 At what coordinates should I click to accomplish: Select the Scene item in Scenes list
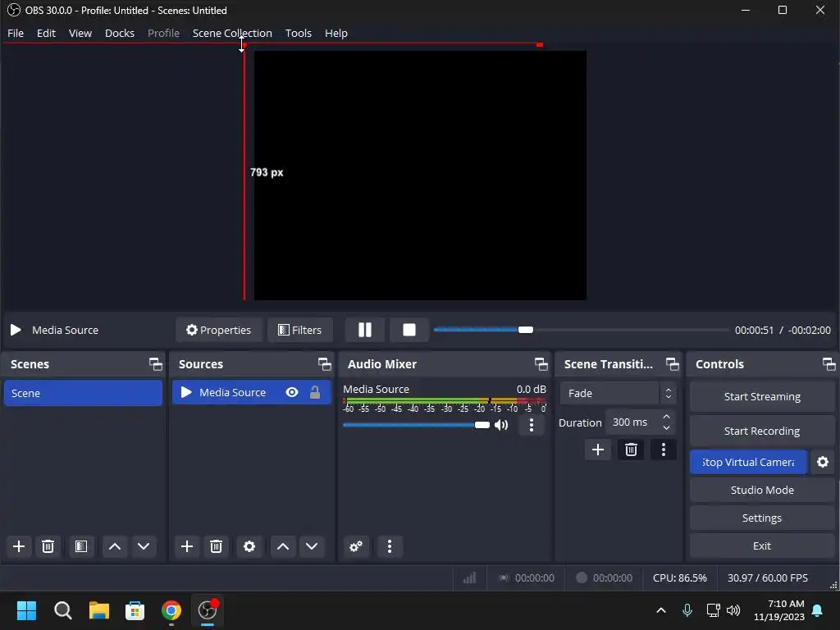(83, 393)
